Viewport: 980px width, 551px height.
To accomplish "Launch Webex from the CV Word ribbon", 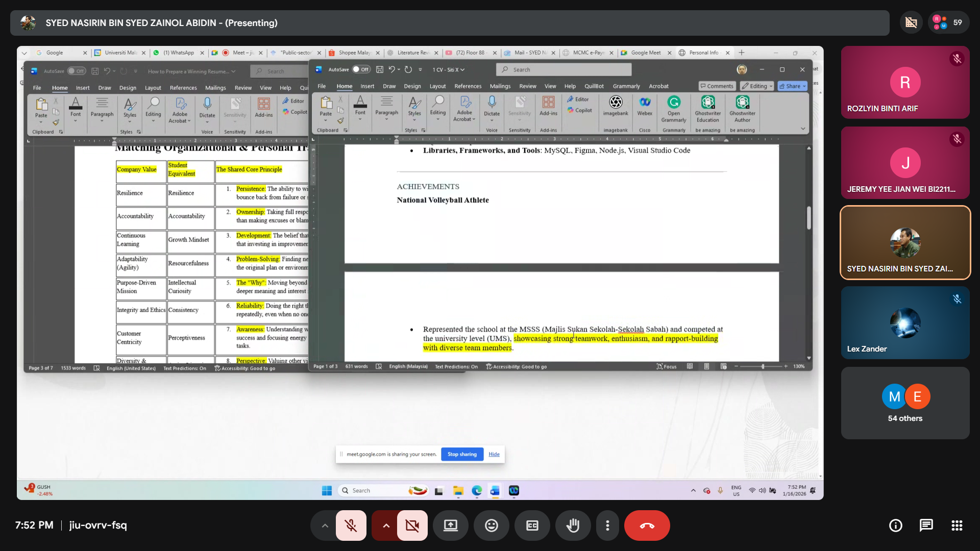I will point(645,107).
